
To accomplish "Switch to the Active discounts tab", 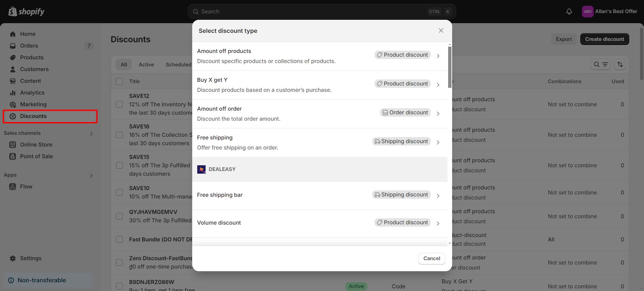I will pos(146,65).
